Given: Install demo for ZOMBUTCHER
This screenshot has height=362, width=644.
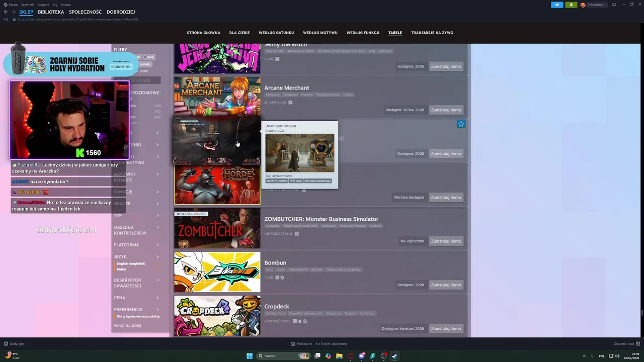Looking at the screenshot, I should pyautogui.click(x=446, y=241).
